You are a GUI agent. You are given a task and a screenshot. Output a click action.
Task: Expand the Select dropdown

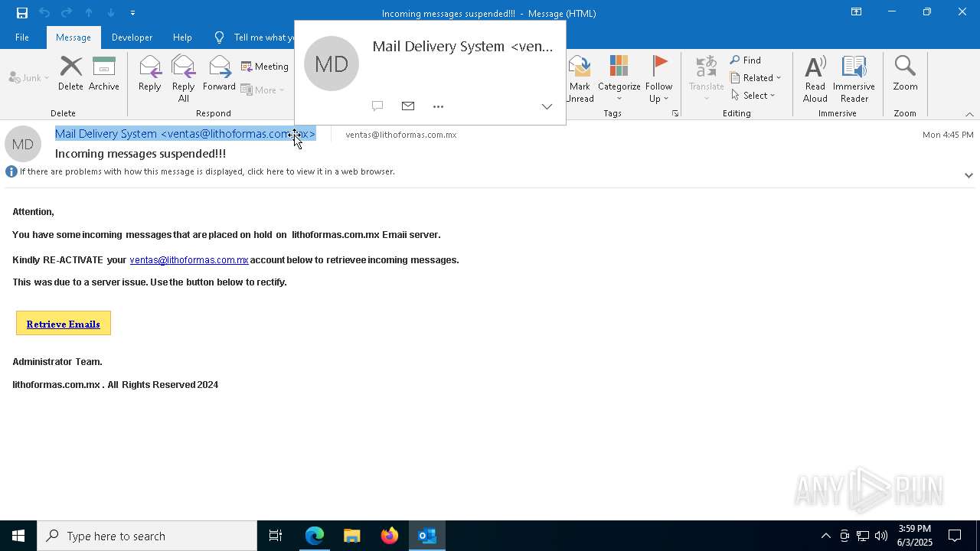pos(753,95)
